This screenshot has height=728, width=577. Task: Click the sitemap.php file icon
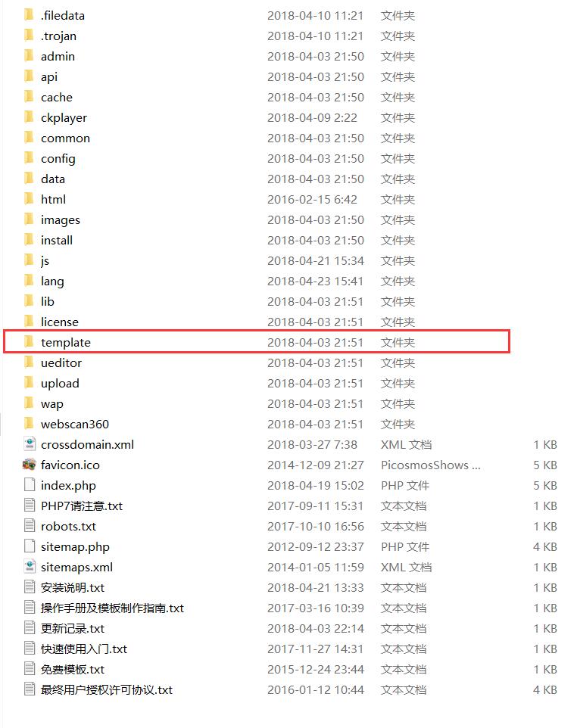[30, 546]
